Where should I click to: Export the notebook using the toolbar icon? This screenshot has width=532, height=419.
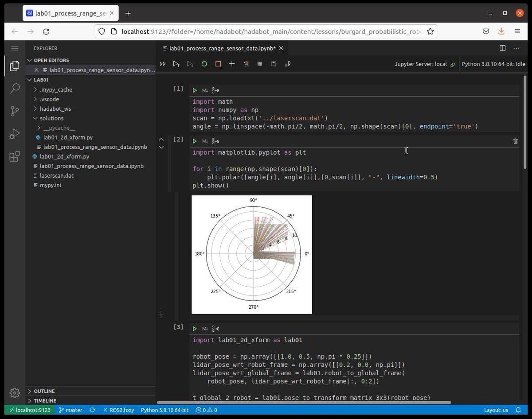coord(288,64)
